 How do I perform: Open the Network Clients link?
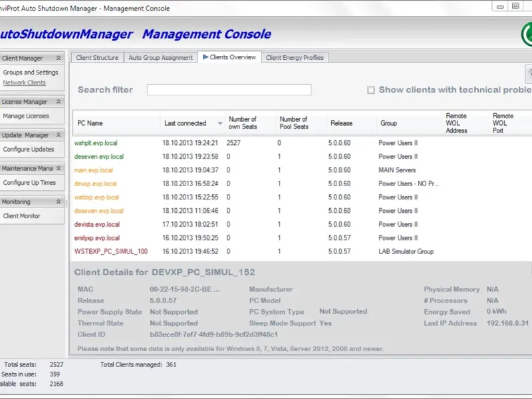[25, 82]
